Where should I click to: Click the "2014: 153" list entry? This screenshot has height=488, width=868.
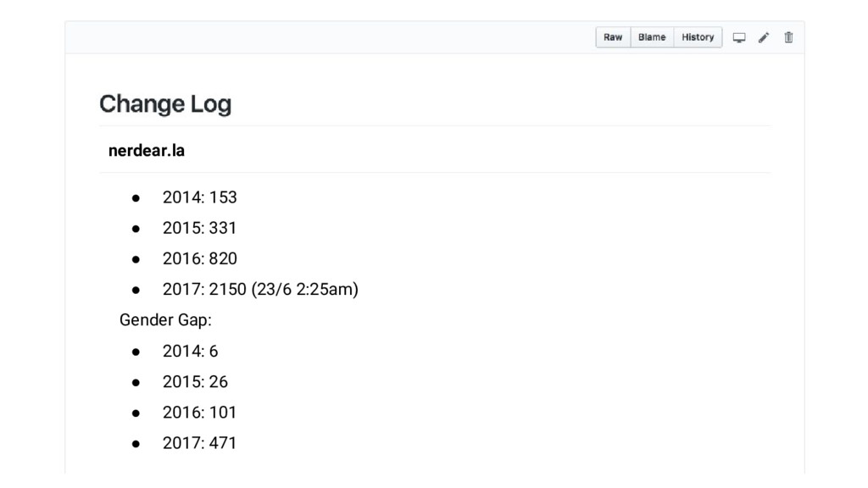tap(200, 197)
